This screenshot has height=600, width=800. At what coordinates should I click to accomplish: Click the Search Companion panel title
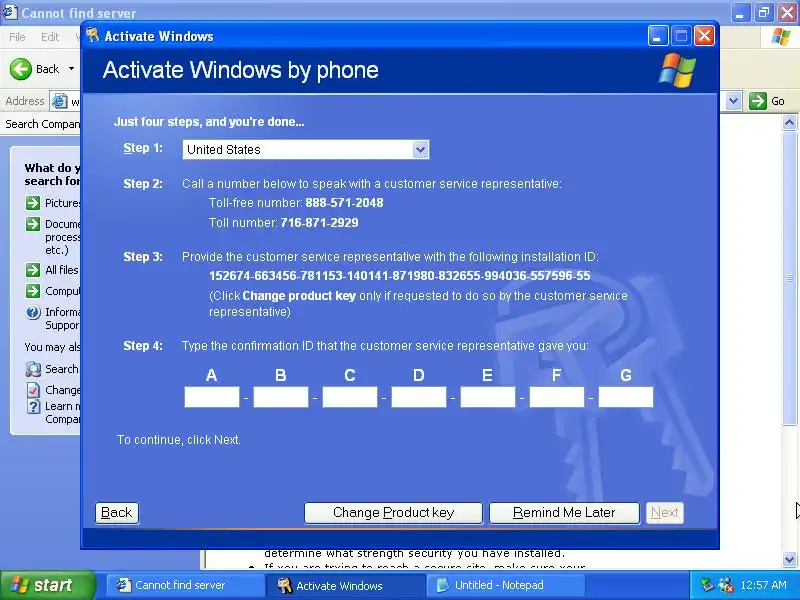pos(42,124)
